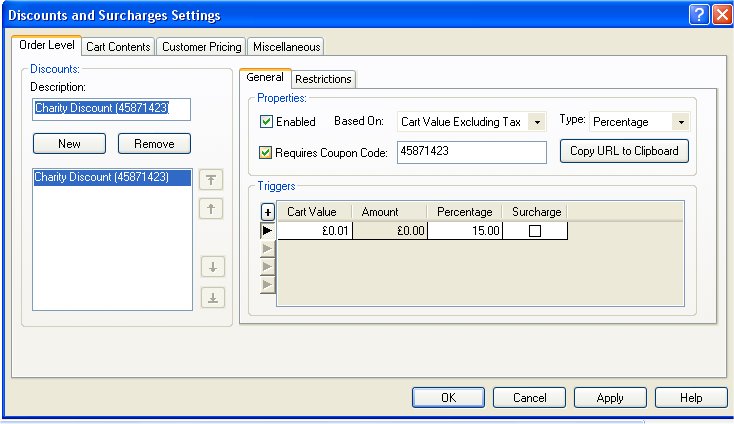Tick the Surcharge checkbox in trigger row
Image resolution: width=734 pixels, height=424 pixels.
[x=534, y=231]
